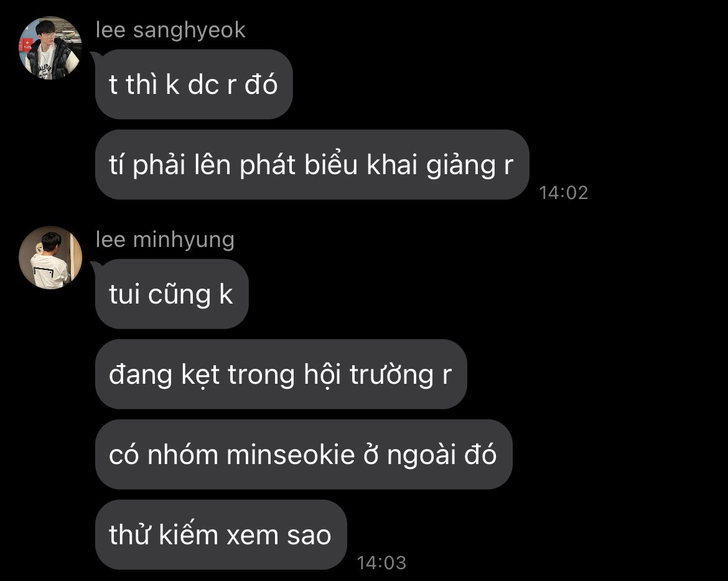Tap the sender name lee sanghyeok

170,30
